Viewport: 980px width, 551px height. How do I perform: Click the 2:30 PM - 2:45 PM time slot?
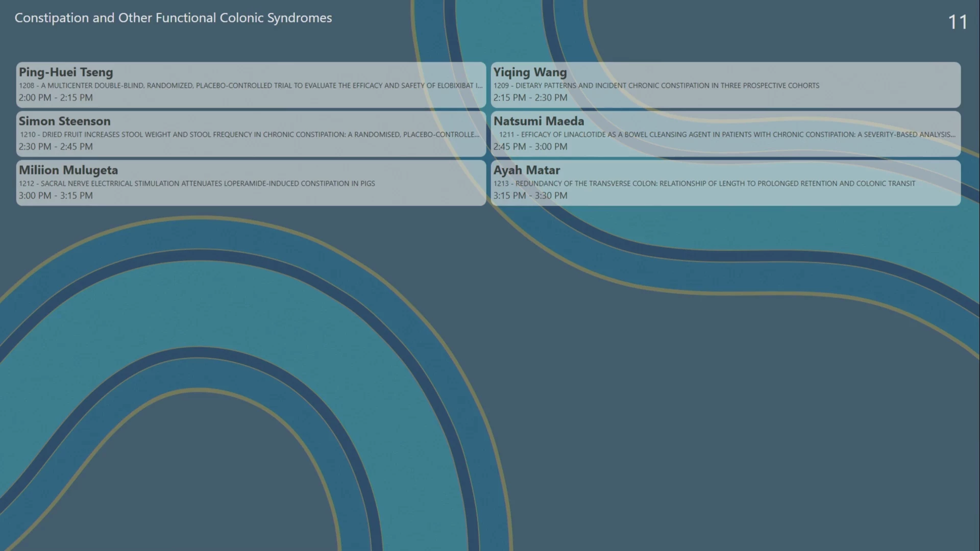pyautogui.click(x=56, y=146)
